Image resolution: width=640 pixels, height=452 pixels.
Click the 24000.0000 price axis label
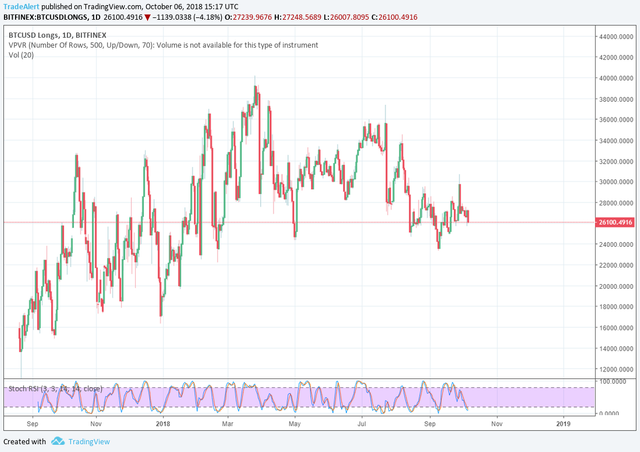point(616,244)
